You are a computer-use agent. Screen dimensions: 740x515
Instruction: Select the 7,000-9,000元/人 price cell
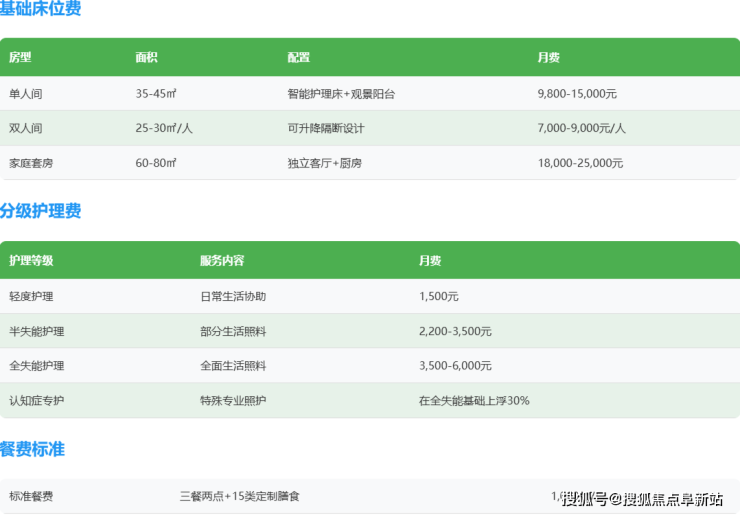tap(581, 128)
